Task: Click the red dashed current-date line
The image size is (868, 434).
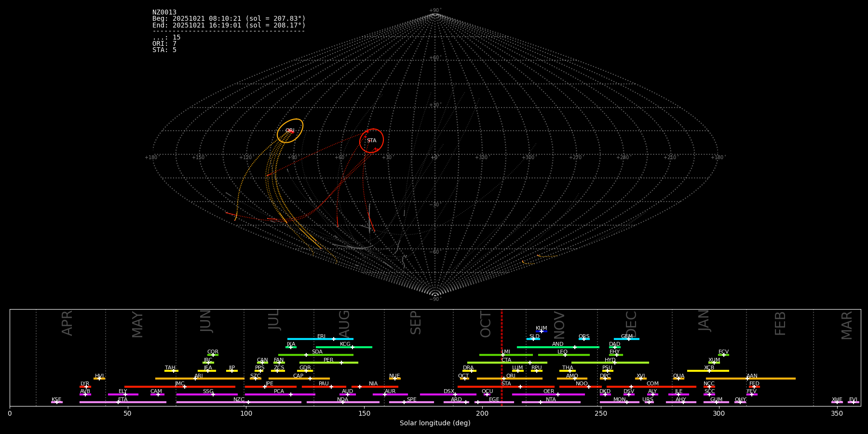Action: [502, 357]
